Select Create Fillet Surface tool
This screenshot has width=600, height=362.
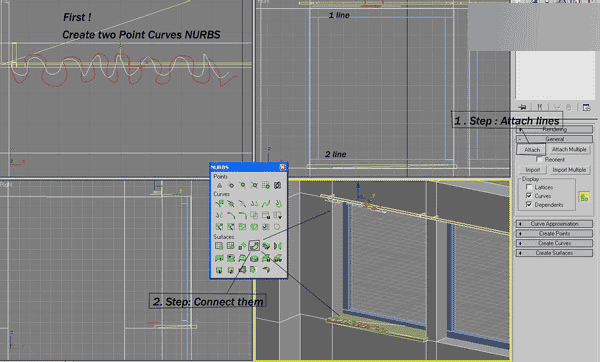tap(266, 269)
